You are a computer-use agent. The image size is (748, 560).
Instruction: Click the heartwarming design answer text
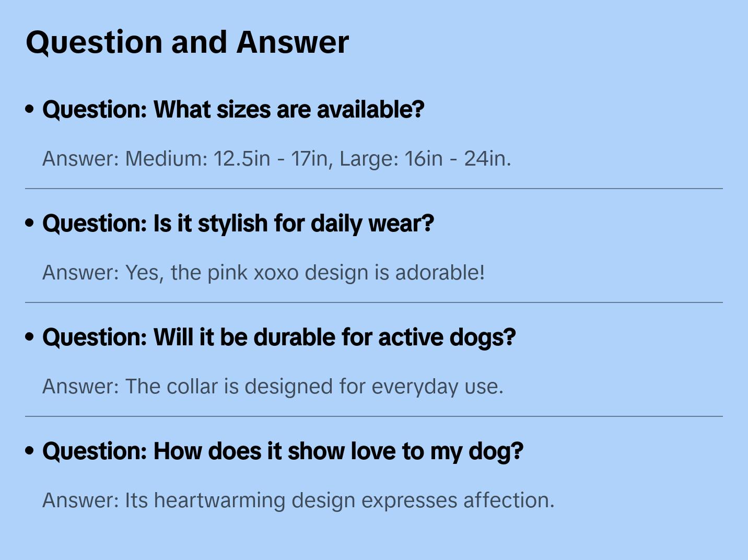pyautogui.click(x=298, y=500)
